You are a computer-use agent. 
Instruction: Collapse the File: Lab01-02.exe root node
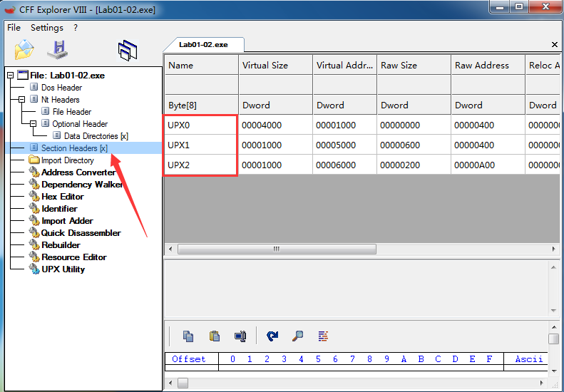pos(11,75)
